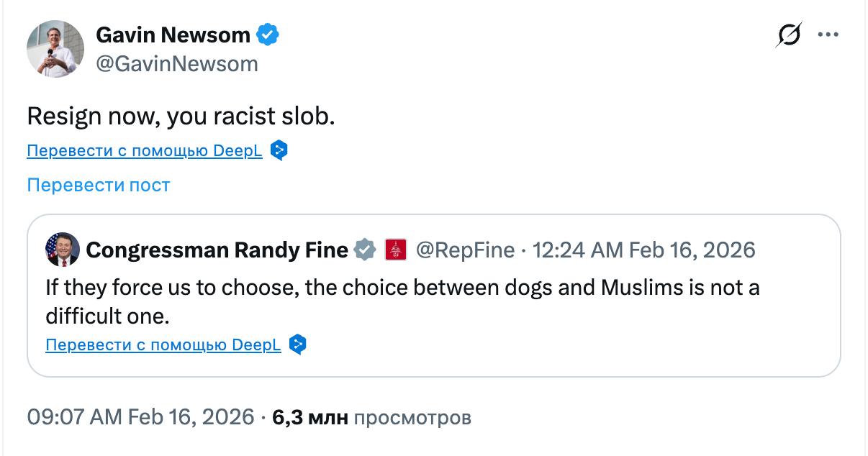Click Gavin Newsom's blue verified badge
Image resolution: width=868 pixels, height=456 pixels.
268,34
